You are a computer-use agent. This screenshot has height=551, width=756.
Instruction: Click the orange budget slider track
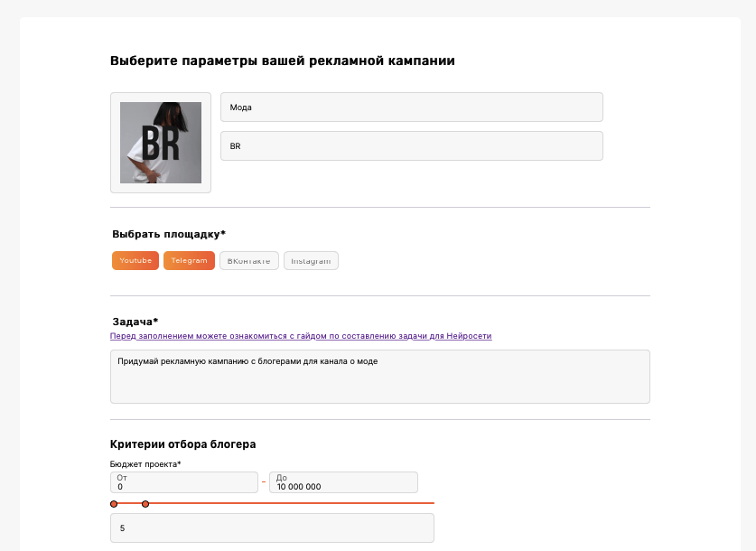[x=289, y=503]
